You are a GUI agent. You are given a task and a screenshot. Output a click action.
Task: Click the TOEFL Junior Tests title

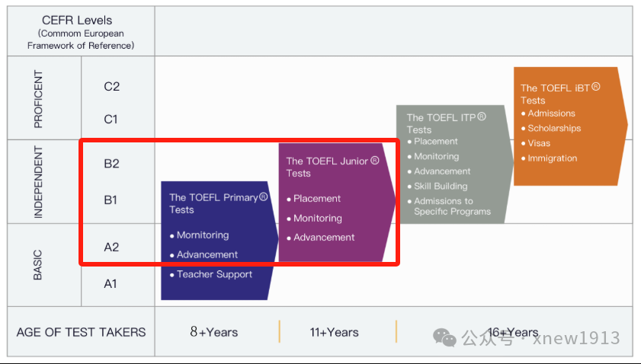332,167
